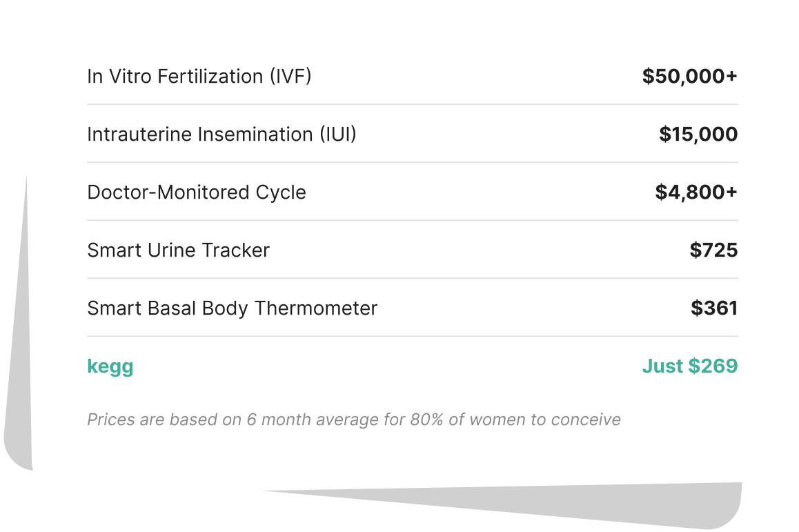Viewport: 799px width, 532px height.
Task: Click the $15,000 price value
Action: pos(698,135)
